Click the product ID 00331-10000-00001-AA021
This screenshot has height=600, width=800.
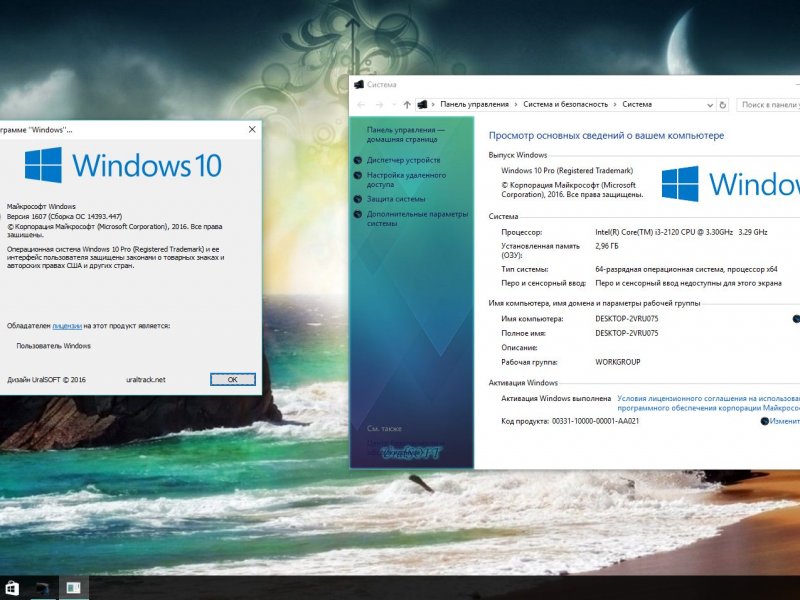click(x=595, y=421)
